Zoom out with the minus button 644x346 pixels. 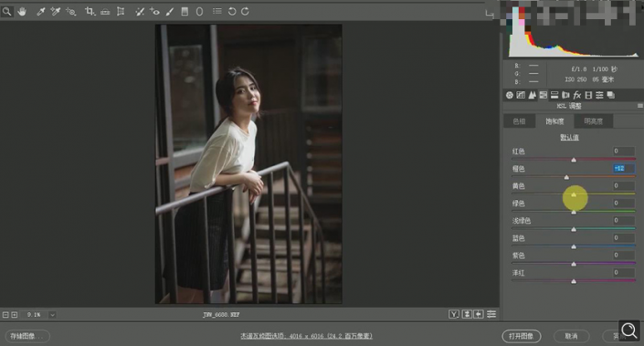[x=5, y=315]
